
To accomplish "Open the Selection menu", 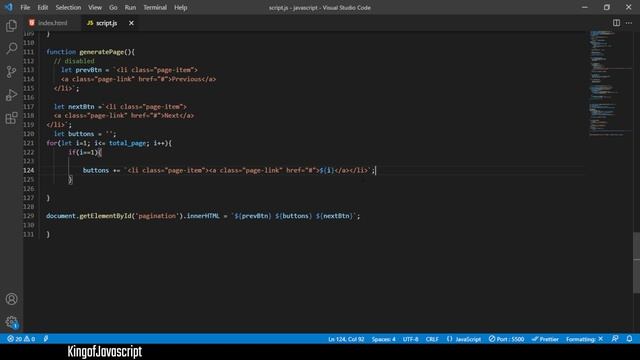I will pyautogui.click(x=68, y=7).
